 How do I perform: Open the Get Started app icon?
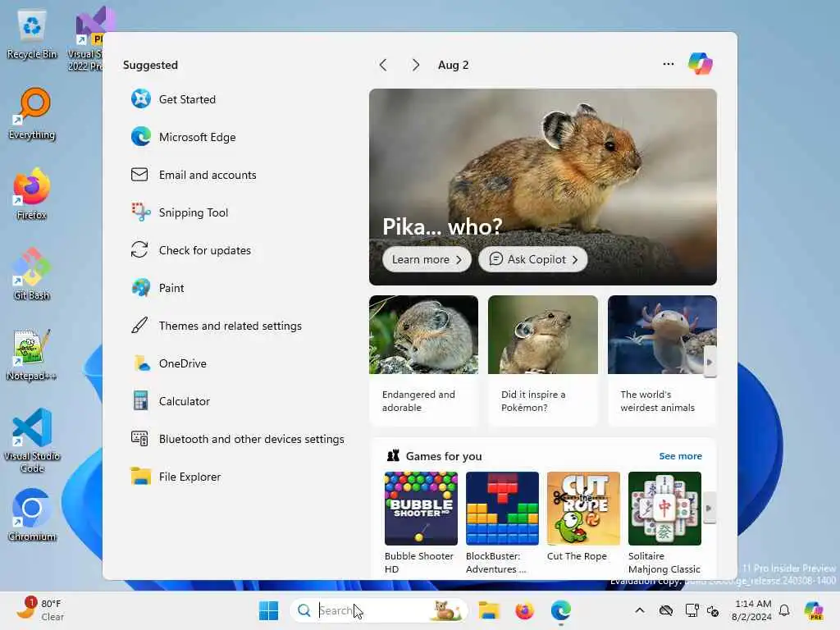click(141, 99)
